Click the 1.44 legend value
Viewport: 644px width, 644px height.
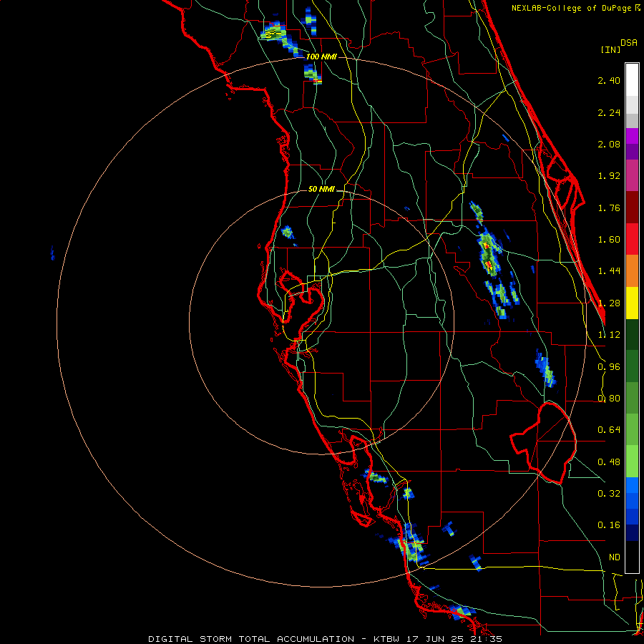pyautogui.click(x=609, y=271)
